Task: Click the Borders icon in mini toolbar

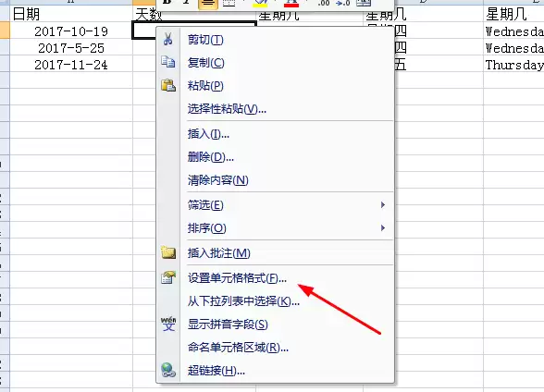Action: pyautogui.click(x=229, y=3)
